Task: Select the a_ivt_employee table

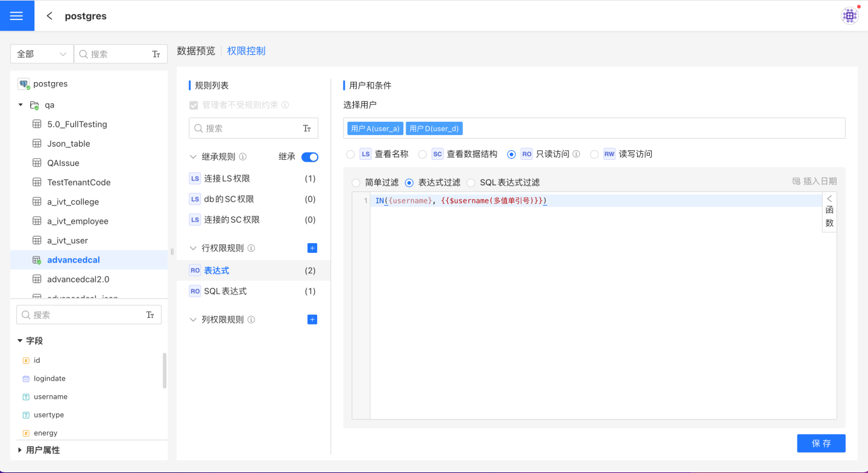Action: (x=78, y=221)
